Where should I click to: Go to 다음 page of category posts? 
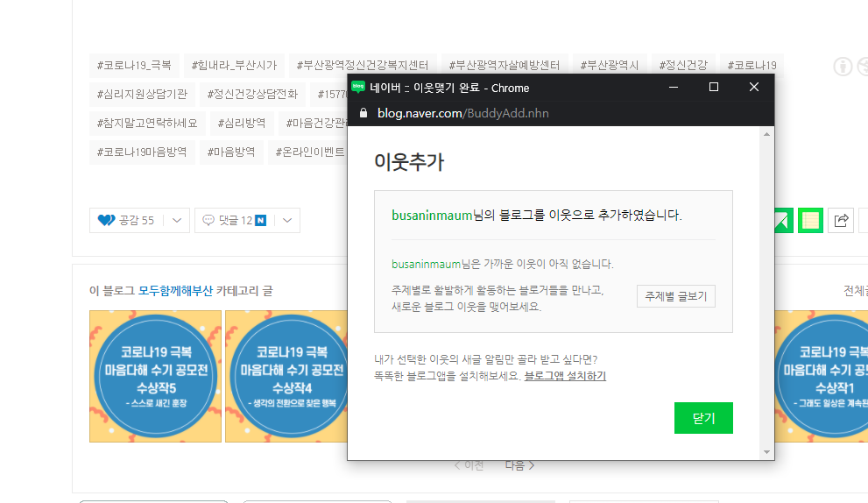519,465
